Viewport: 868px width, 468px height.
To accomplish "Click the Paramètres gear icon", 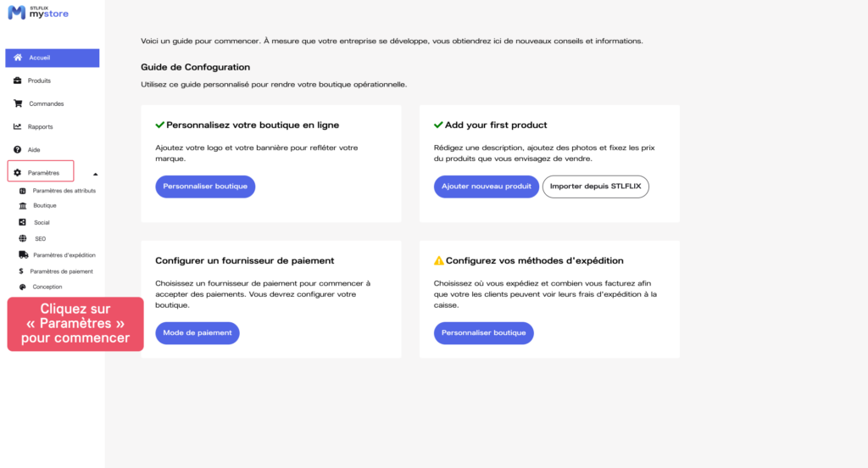I will [18, 172].
